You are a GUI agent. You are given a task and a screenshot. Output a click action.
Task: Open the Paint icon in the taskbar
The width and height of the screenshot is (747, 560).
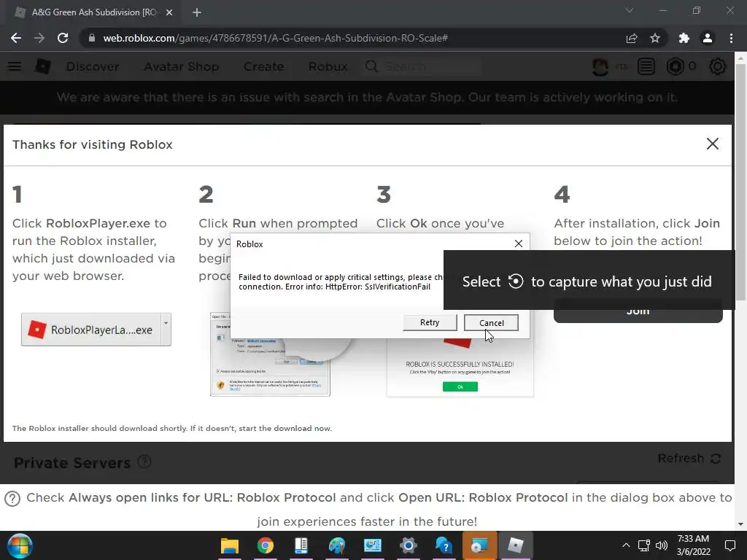[x=337, y=545]
